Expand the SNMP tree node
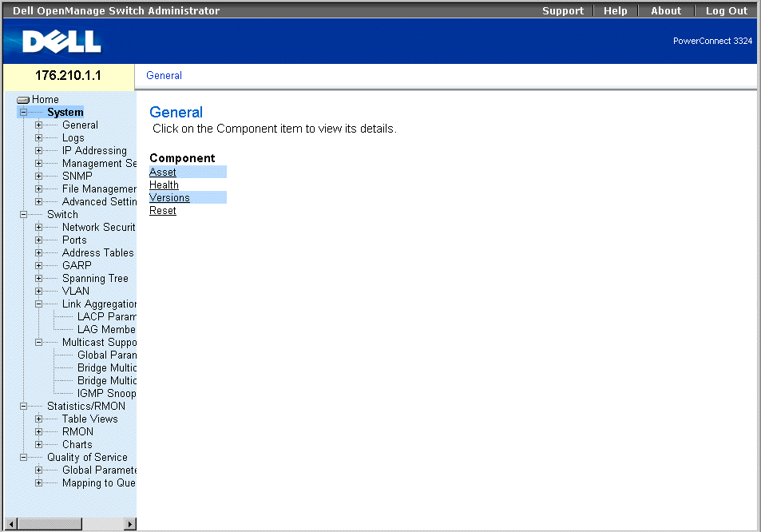Image resolution: width=761 pixels, height=532 pixels. 38,177
